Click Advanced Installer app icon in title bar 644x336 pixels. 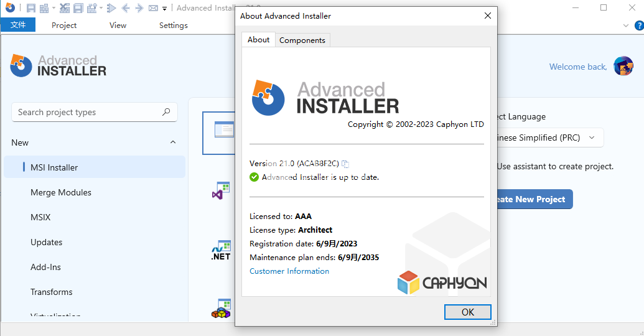pos(11,7)
